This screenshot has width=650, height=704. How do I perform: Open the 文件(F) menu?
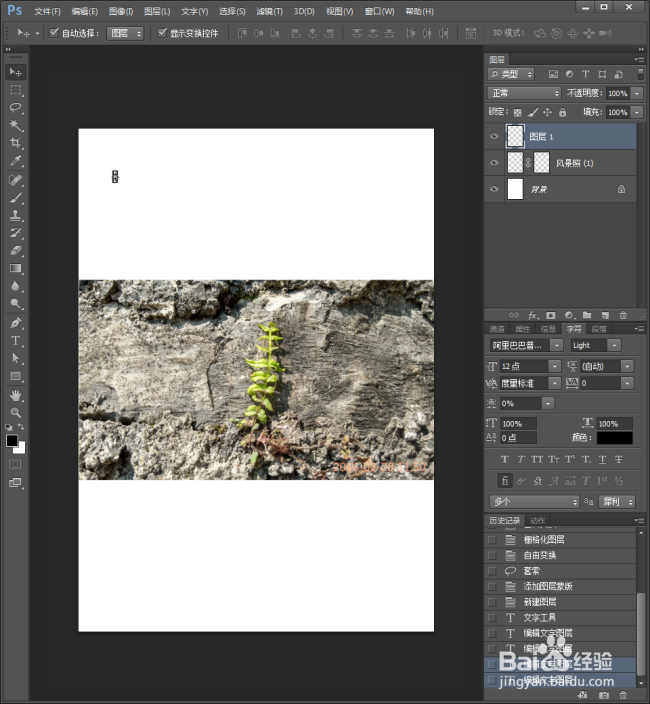[48, 11]
